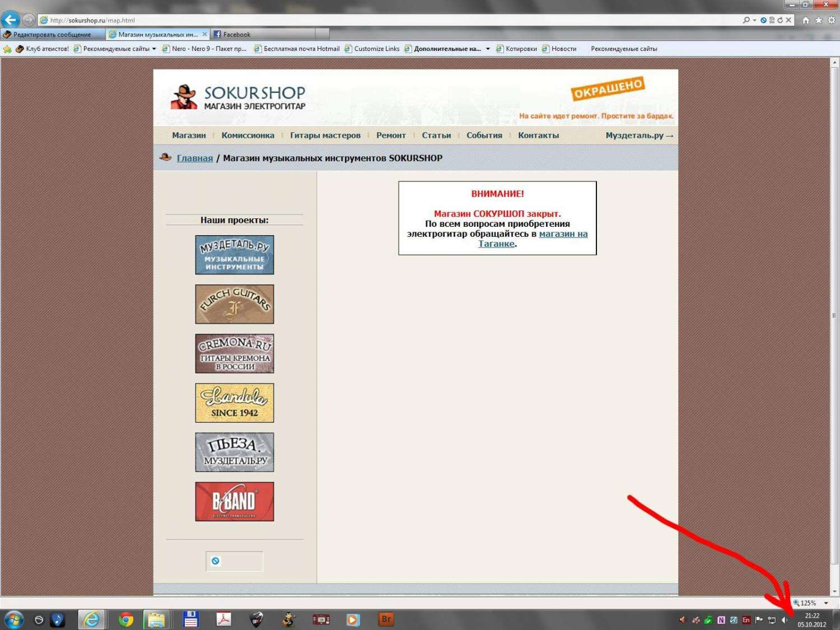Open the browser Home page icon

pyautogui.click(x=806, y=20)
